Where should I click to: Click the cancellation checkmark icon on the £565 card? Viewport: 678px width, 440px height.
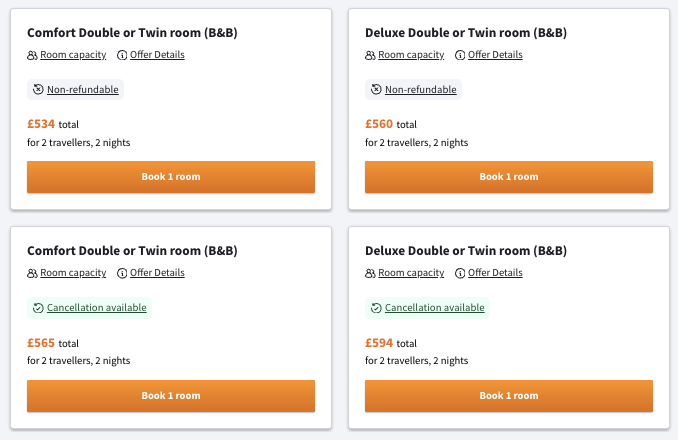tap(38, 308)
